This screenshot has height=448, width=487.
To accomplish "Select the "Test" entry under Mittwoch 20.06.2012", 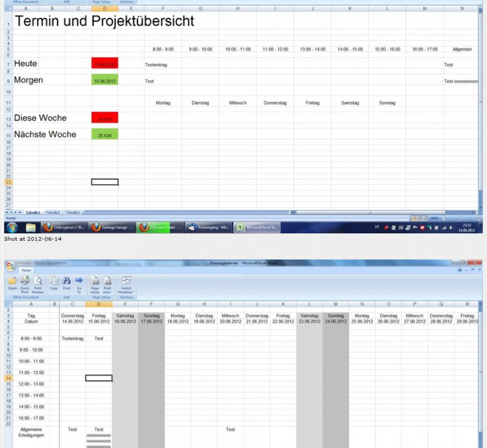I will (231, 429).
